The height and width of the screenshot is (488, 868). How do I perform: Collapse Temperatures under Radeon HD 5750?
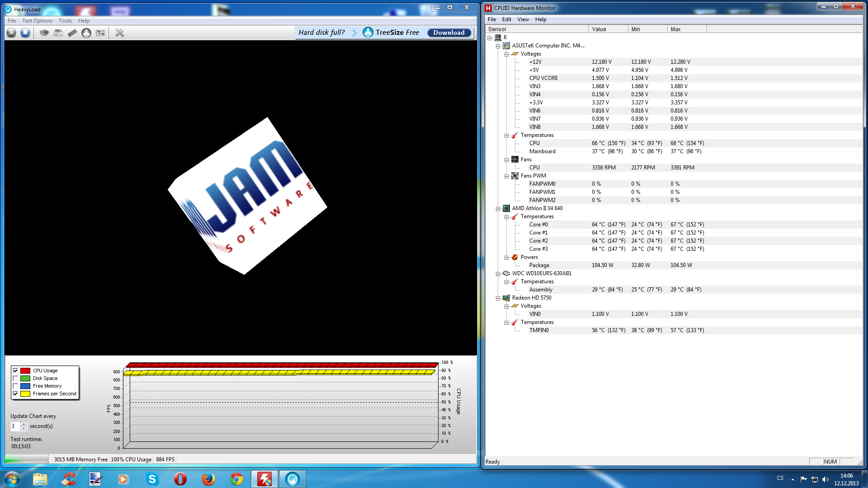(506, 323)
